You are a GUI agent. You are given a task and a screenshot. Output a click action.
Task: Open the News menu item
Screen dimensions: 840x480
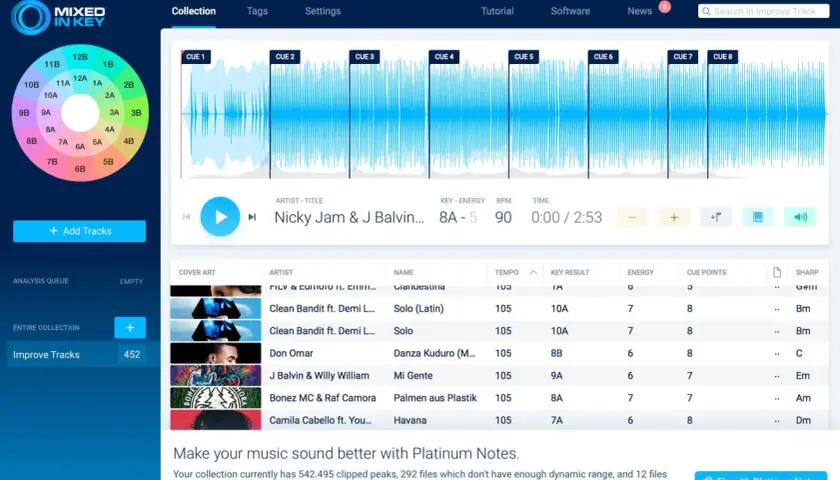pos(639,11)
